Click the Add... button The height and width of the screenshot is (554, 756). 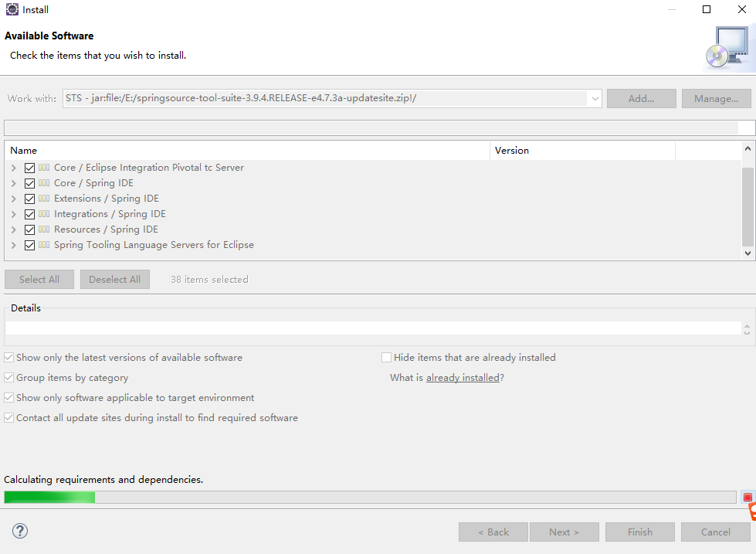pyautogui.click(x=641, y=98)
